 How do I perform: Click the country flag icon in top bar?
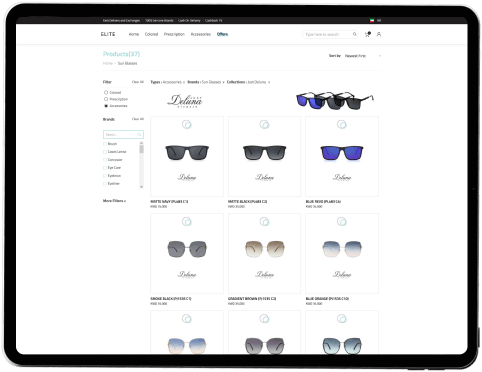(372, 20)
